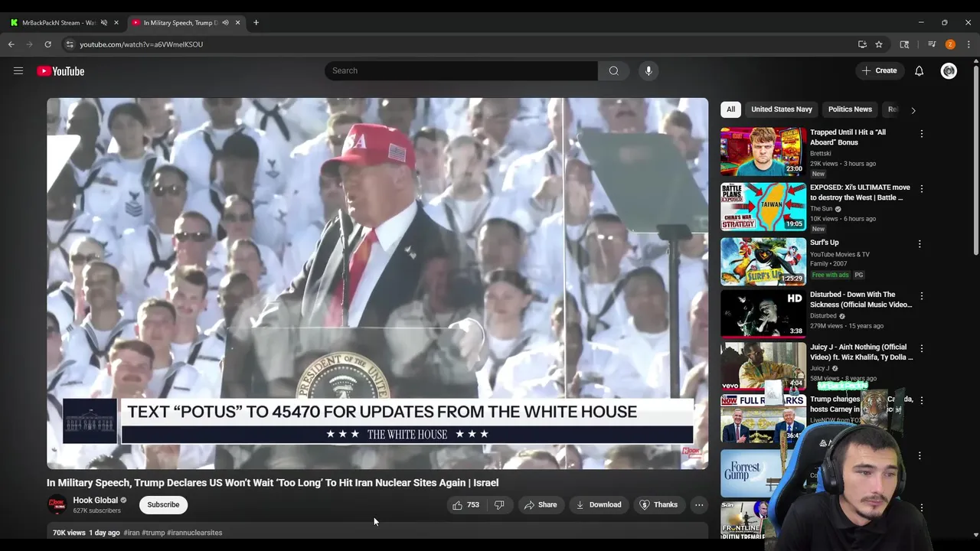Close the MrBackPackN Stream tab
Screen dimensions: 980x551
116,22
